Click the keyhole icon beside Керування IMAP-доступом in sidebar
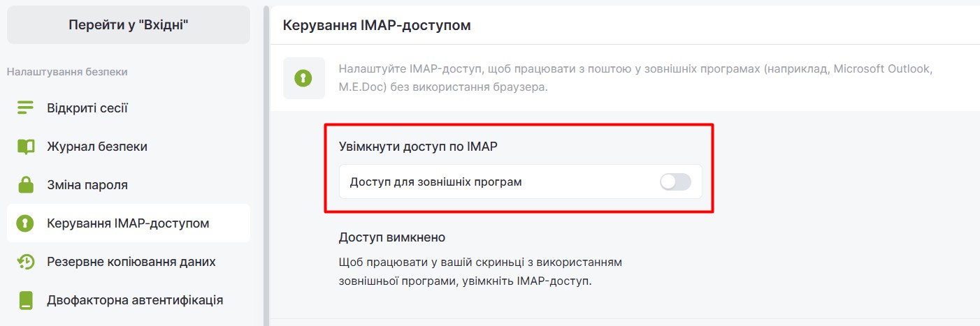The image size is (980, 326). (26, 223)
